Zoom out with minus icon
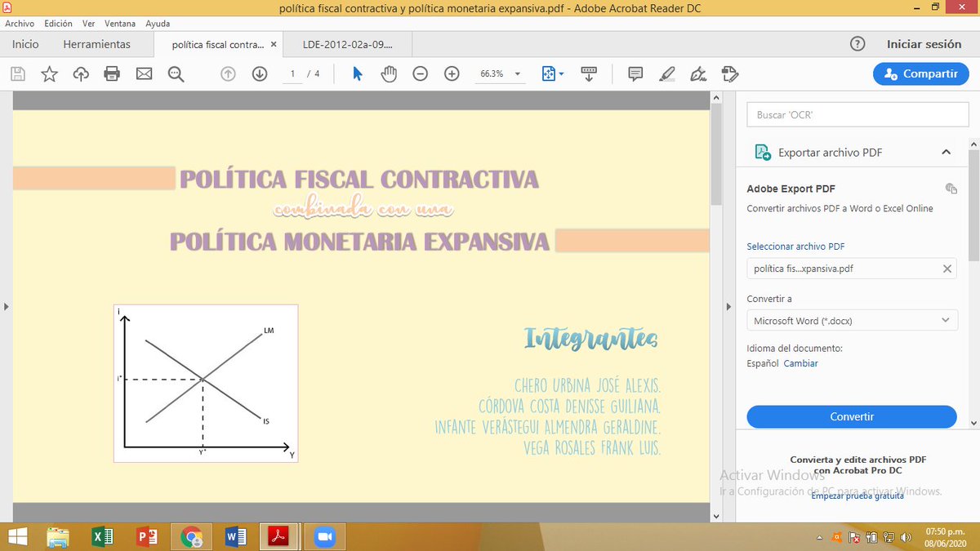 [x=420, y=73]
